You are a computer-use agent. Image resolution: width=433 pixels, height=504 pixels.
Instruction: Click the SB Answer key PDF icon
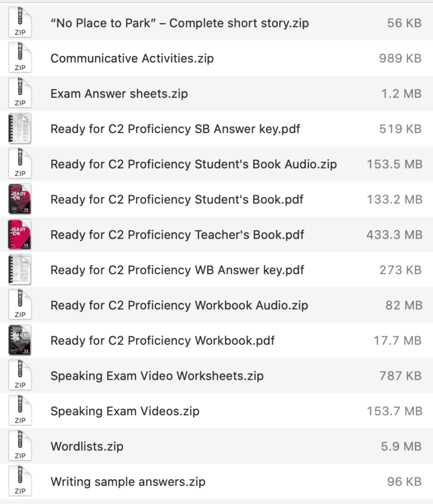coord(20,129)
